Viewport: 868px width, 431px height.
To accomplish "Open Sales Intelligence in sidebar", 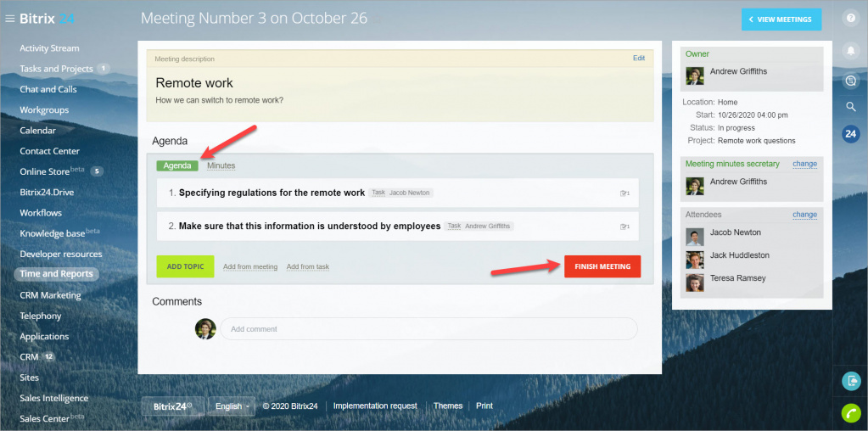I will click(x=53, y=398).
